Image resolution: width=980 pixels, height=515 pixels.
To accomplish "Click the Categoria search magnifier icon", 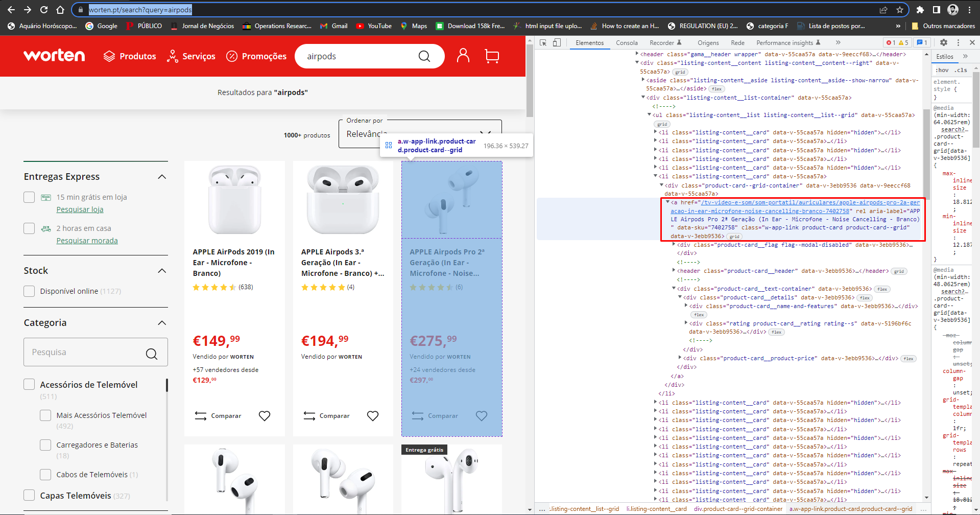I will pos(152,354).
